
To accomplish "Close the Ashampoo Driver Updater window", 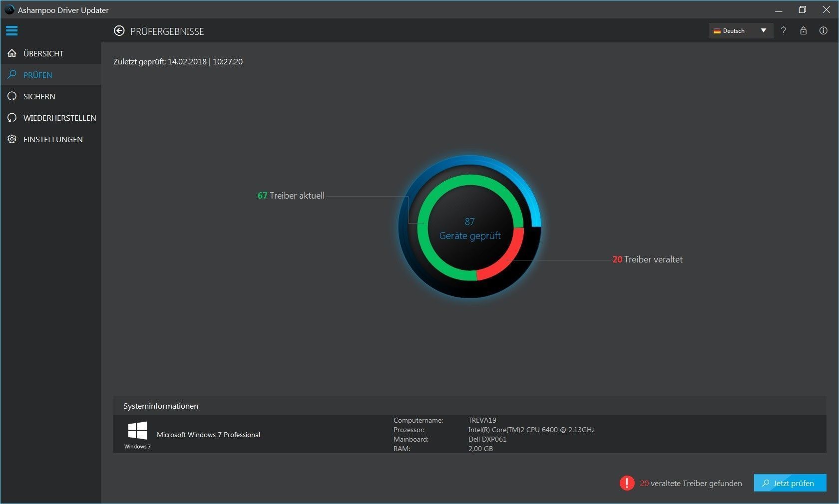I will (x=827, y=10).
